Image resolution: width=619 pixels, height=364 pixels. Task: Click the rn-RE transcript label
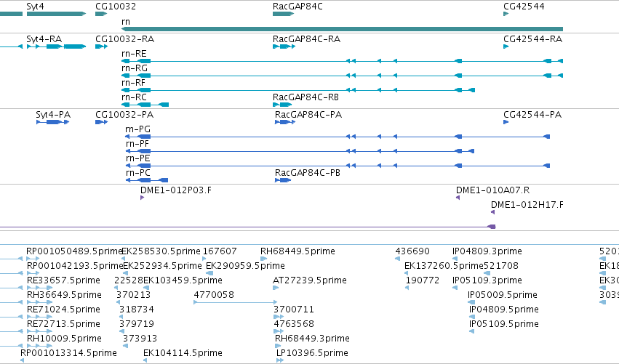(135, 54)
